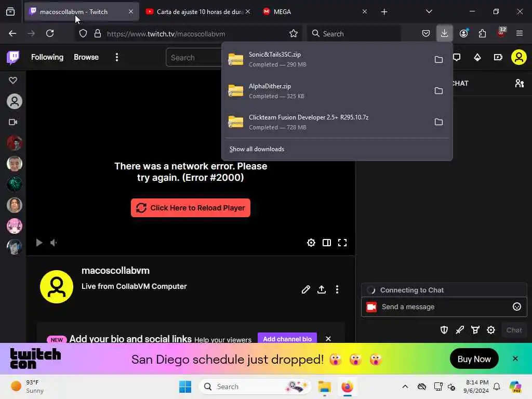Open chat shield moderation icon
This screenshot has width=532, height=399.
pyautogui.click(x=444, y=330)
